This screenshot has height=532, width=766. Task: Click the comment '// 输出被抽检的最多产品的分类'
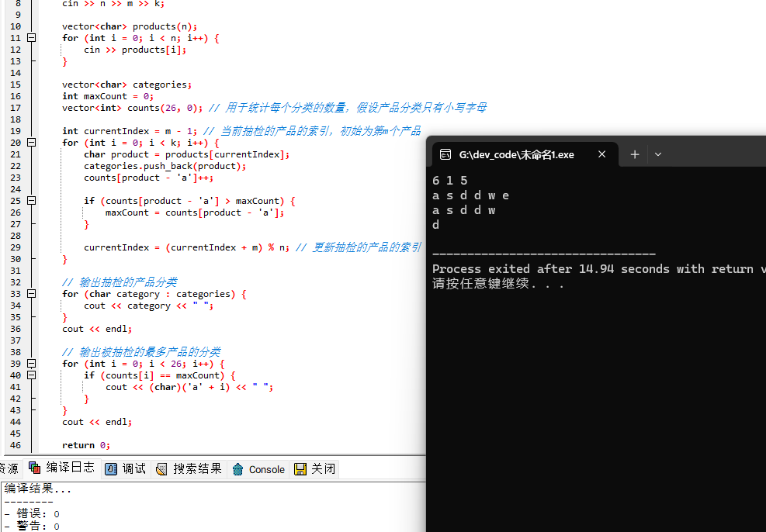(142, 352)
